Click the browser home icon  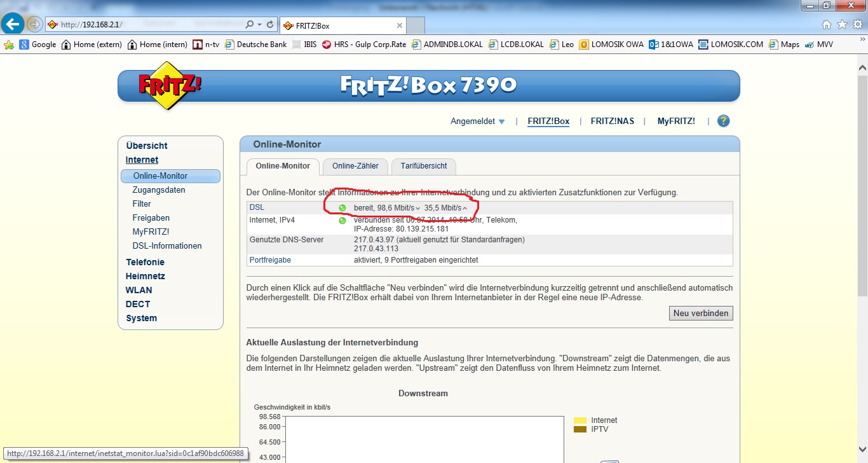[827, 25]
